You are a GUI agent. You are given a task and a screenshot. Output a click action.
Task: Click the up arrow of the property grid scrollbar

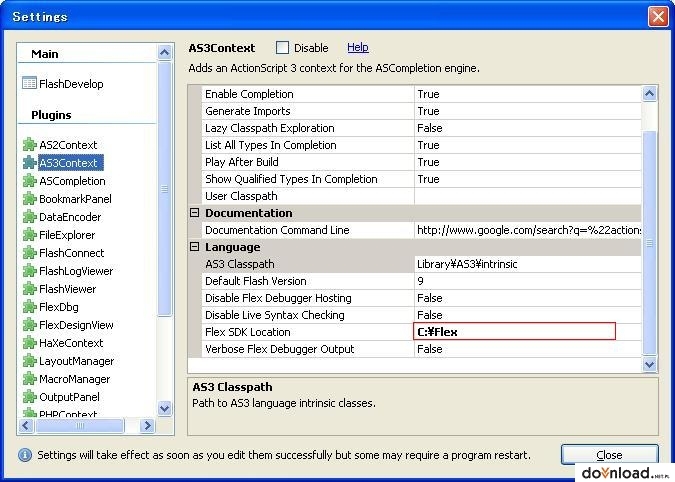[649, 93]
